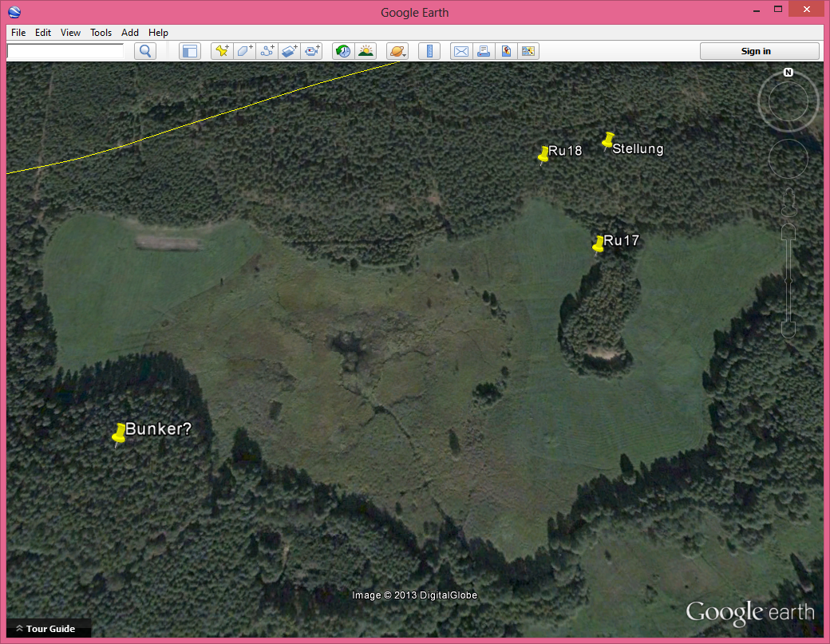The height and width of the screenshot is (644, 830).
Task: Click the zoom slider track
Action: coord(788,279)
